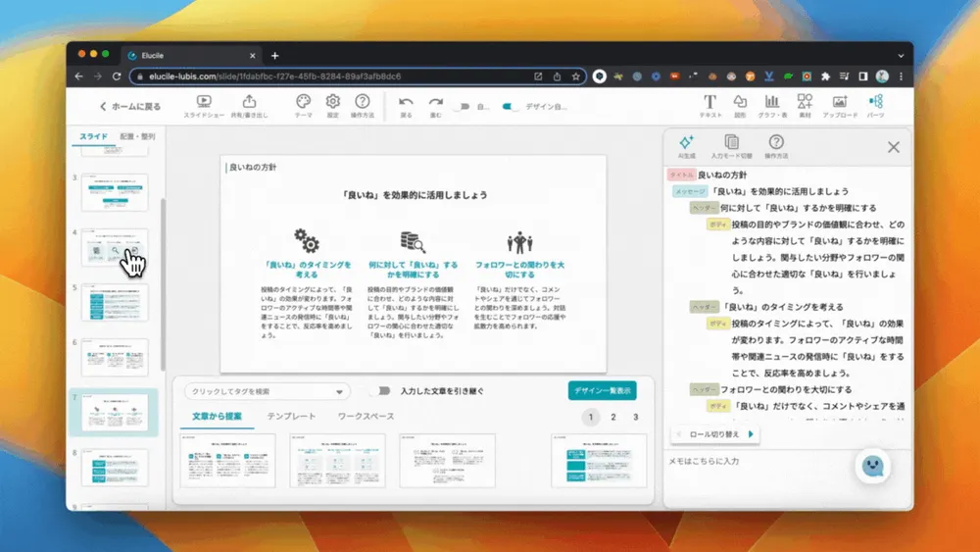Bookmark this page with the star

pos(575,76)
